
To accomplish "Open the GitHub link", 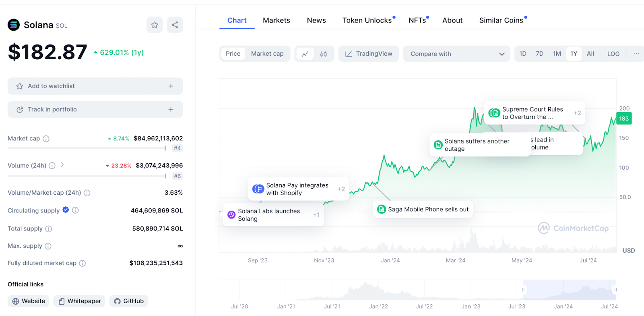I will point(129,301).
